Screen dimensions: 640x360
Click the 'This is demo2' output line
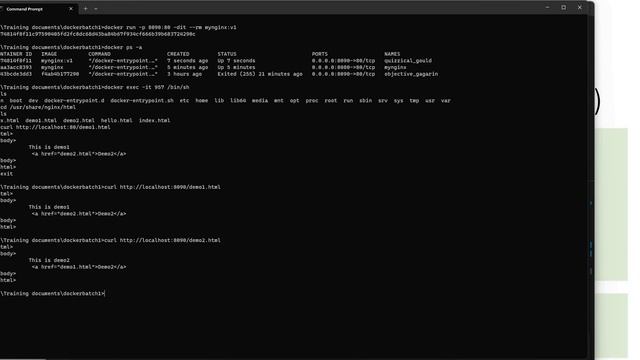(x=49, y=260)
